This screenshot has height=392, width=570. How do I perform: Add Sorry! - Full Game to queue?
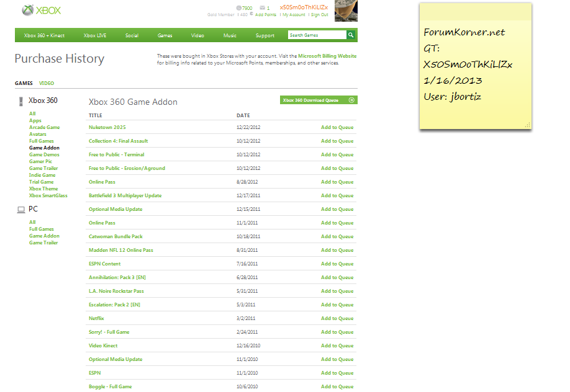pos(337,332)
